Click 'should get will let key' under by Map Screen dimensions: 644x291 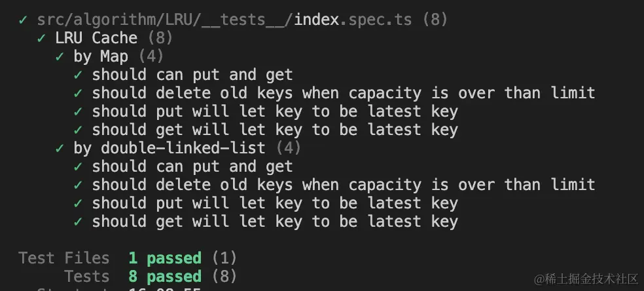tap(274, 130)
